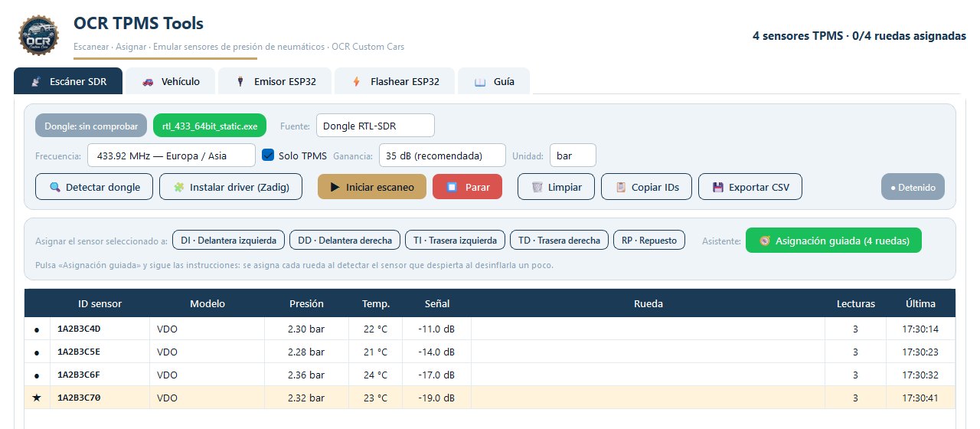Click the car icon on Vehículo tab
Viewport: 980px width, 429px height.
click(148, 81)
